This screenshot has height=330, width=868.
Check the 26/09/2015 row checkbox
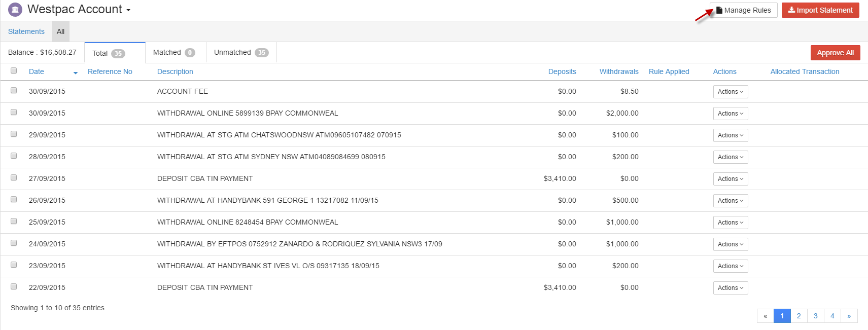coord(14,200)
